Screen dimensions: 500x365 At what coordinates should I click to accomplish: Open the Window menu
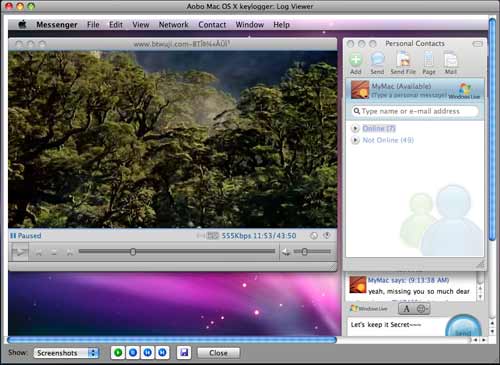coord(250,25)
